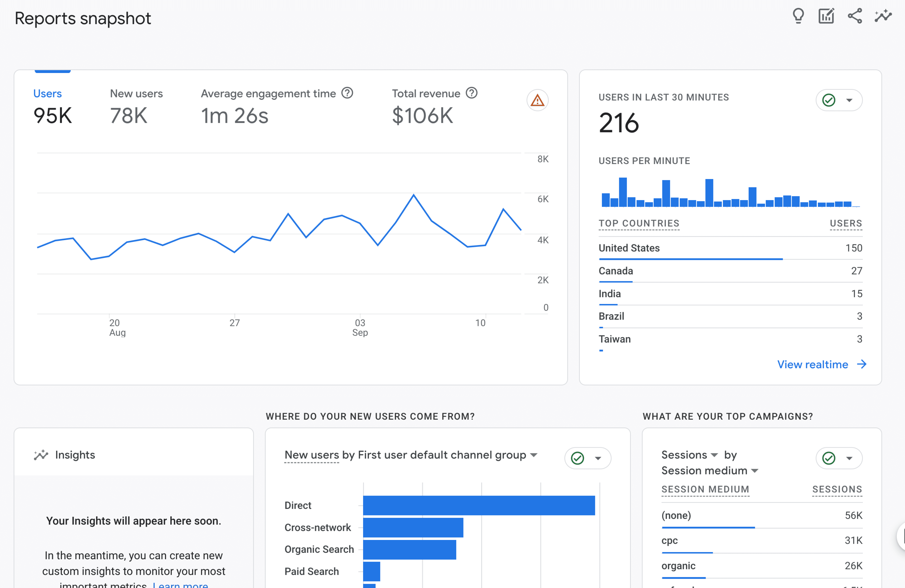
Task: Click the customize report icon
Action: (826, 16)
